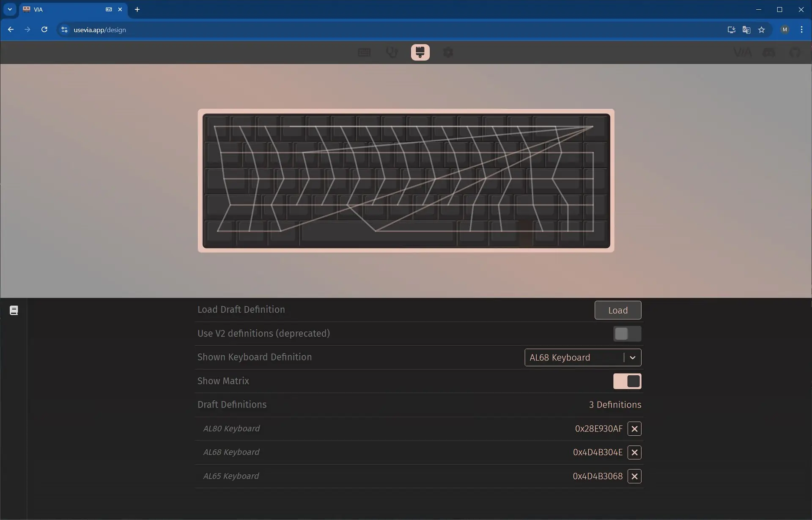Open the GitHub link icon

[795, 52]
